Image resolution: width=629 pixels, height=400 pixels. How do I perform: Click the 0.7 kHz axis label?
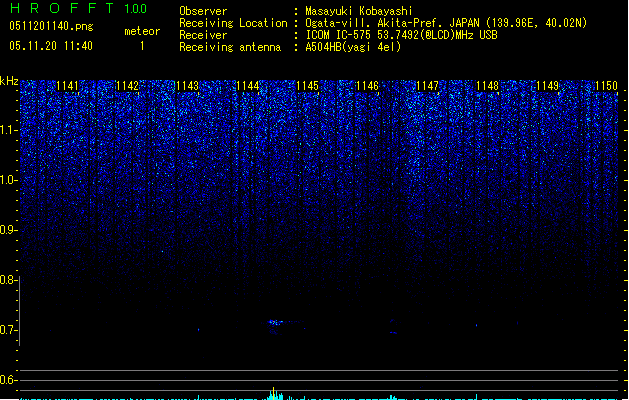(9, 330)
